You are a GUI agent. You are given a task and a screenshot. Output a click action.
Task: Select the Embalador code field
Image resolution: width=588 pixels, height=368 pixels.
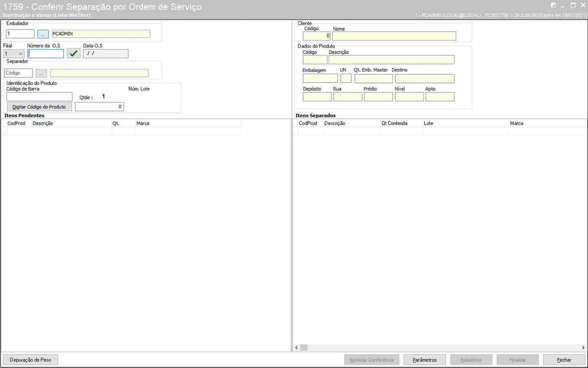tap(20, 34)
